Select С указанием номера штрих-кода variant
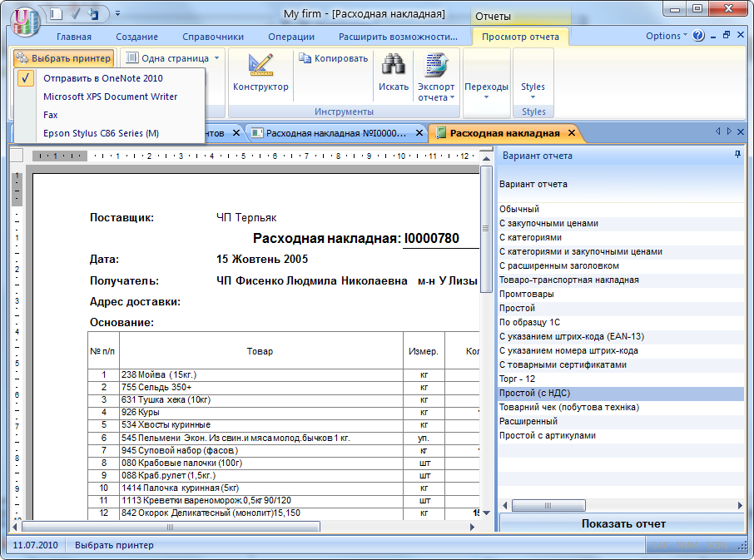This screenshot has height=560, width=754. (620, 350)
